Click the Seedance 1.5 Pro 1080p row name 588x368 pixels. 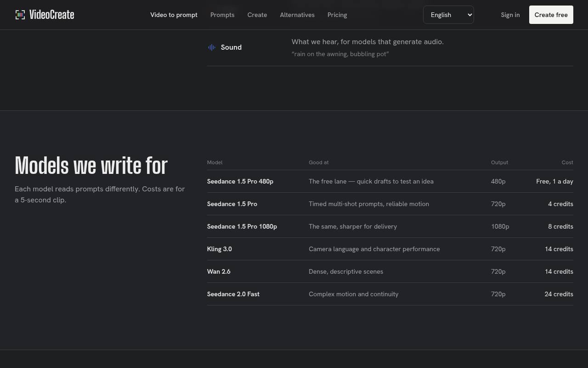pyautogui.click(x=242, y=226)
